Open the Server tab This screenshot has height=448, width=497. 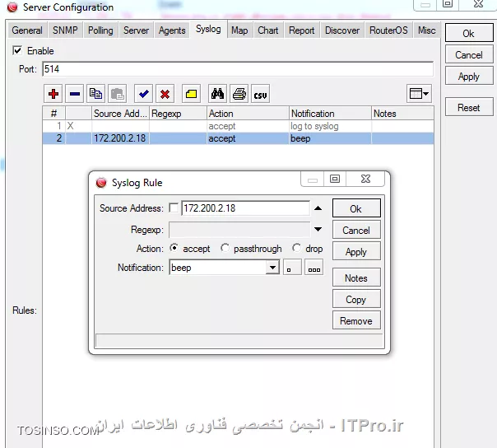pyautogui.click(x=136, y=30)
